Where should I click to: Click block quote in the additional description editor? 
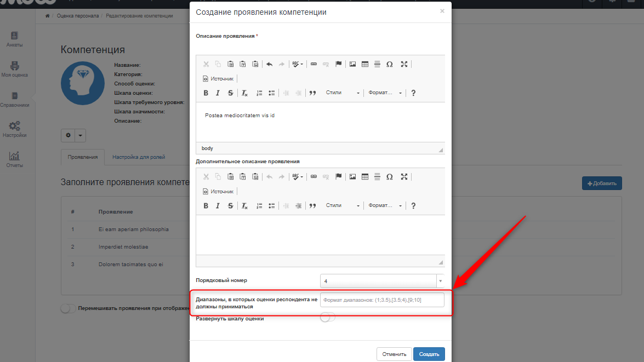coord(313,206)
